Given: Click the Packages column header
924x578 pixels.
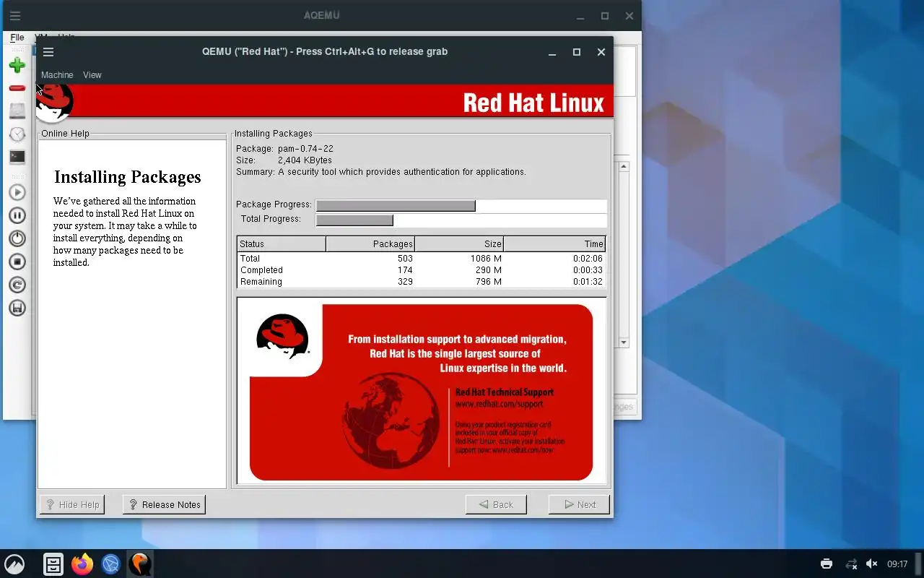Looking at the screenshot, I should (x=370, y=244).
